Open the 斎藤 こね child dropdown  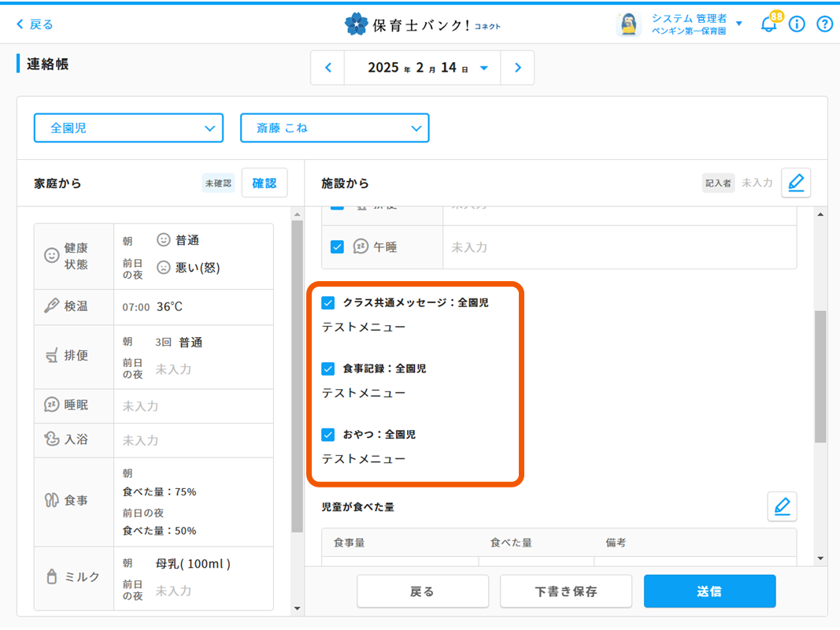pos(335,128)
